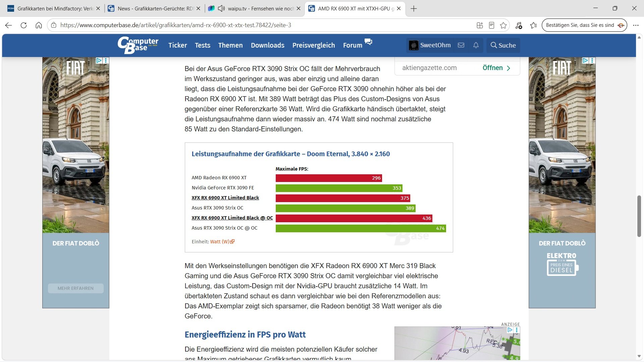The height and width of the screenshot is (362, 644).
Task: View site information lock icon
Action: pos(54,25)
